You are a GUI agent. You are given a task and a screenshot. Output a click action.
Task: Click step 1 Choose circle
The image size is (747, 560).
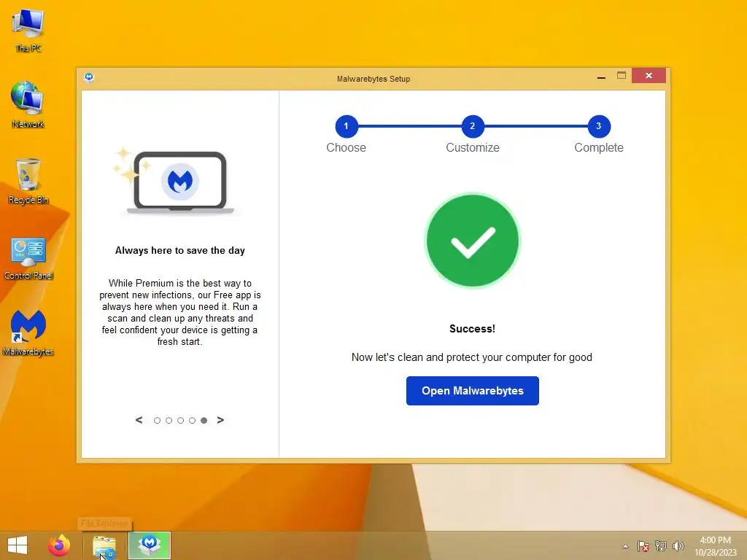(x=347, y=126)
